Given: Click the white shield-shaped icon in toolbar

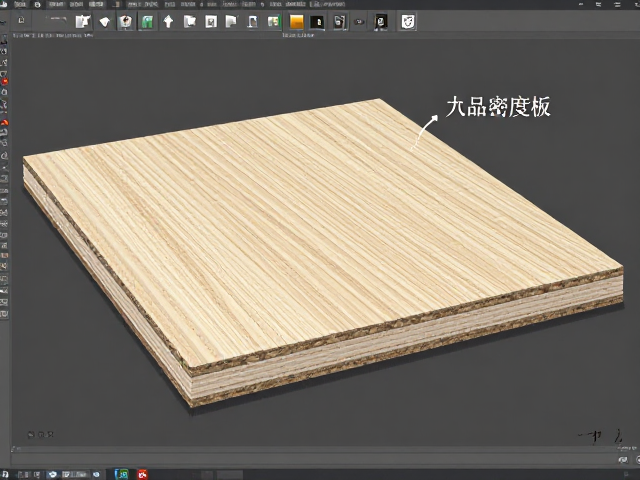Looking at the screenshot, I should 408,21.
